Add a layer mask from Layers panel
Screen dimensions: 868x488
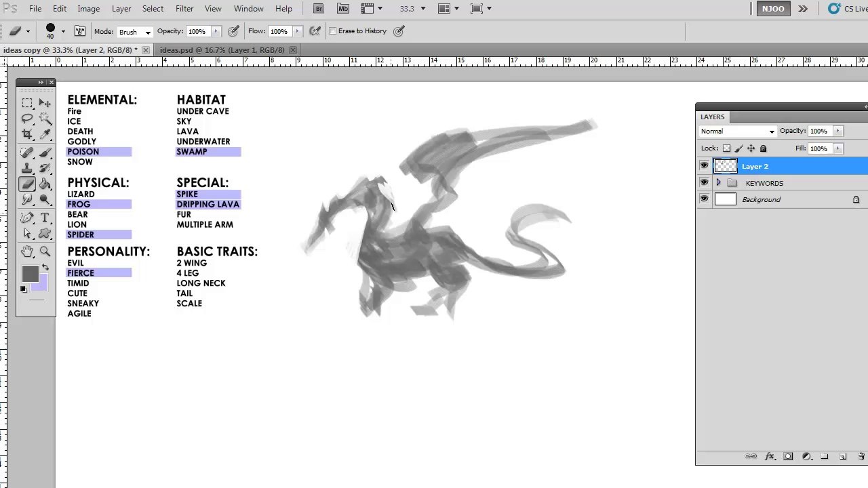click(788, 457)
